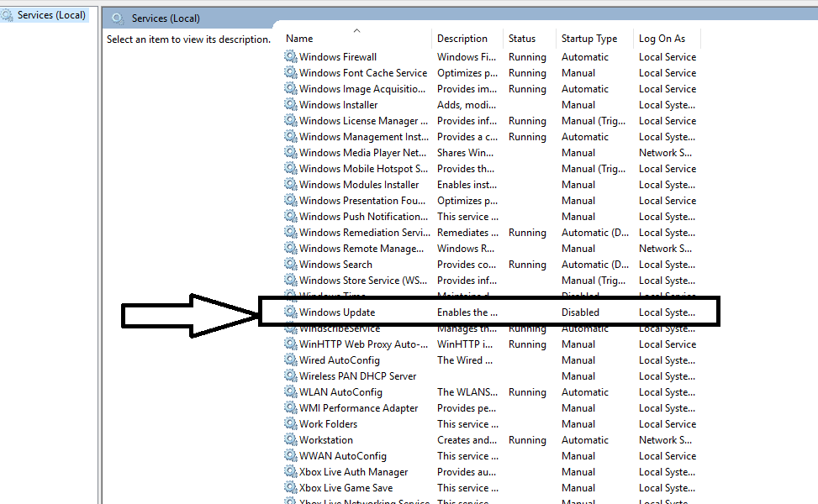Click the Windows Update service gear icon
Screen dimensions: 818x504
click(x=291, y=312)
